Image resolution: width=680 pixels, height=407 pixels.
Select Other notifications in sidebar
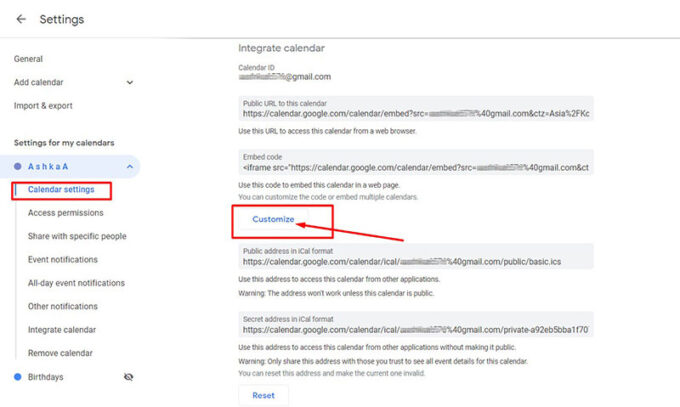[x=66, y=306]
